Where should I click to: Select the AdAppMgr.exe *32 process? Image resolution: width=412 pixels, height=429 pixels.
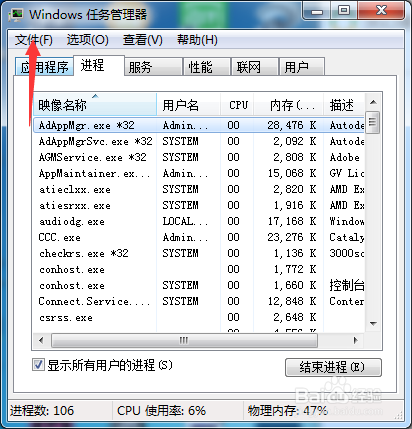tap(199, 125)
